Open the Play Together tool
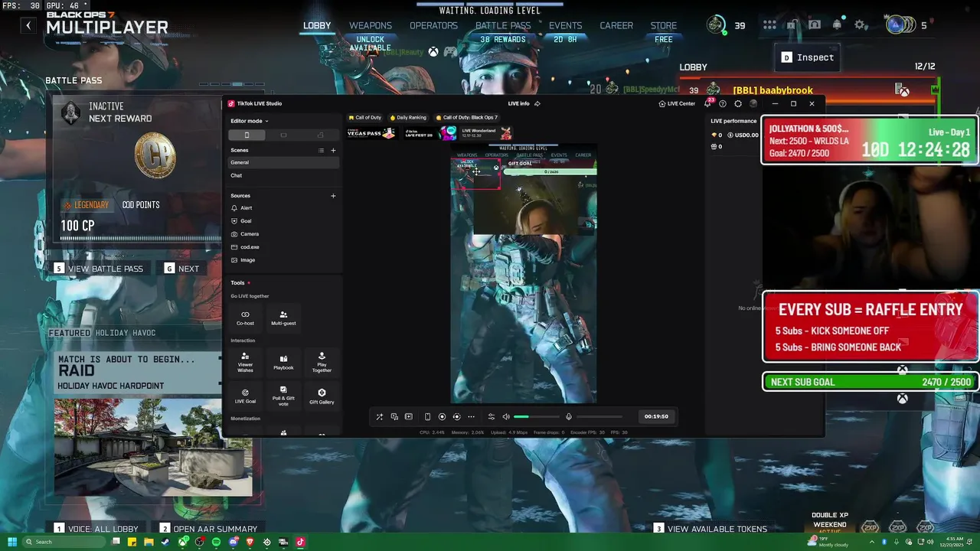 322,361
